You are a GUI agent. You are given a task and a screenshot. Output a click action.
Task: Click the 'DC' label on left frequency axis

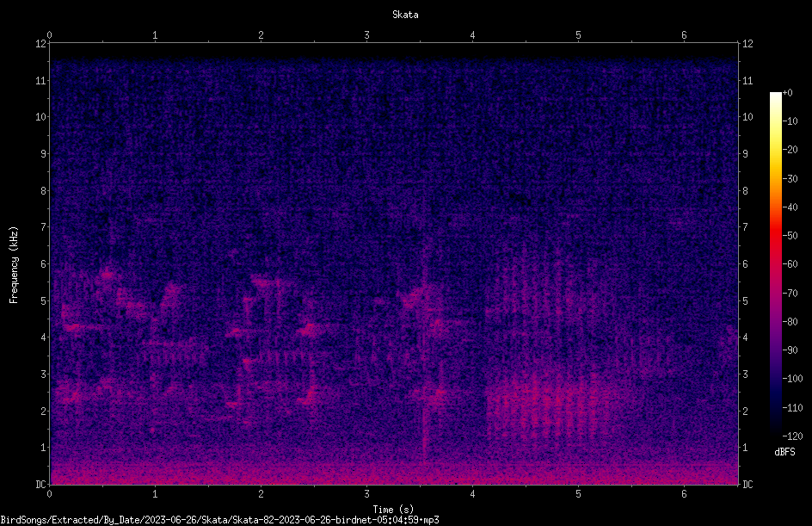pos(41,484)
